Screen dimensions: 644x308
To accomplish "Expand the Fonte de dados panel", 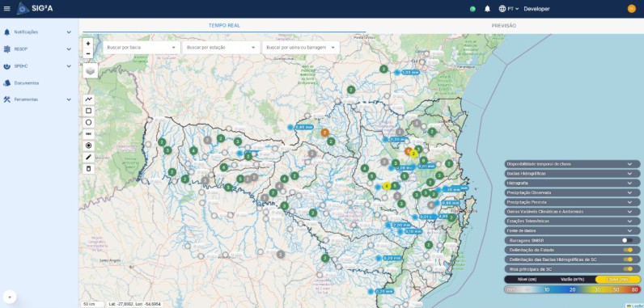I will [x=572, y=230].
